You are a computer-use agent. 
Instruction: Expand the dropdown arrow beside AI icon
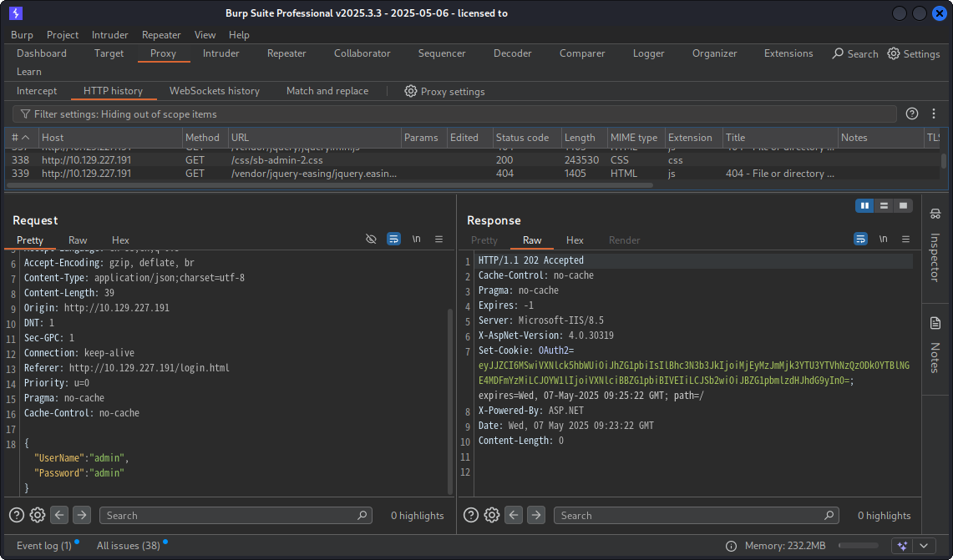coord(923,546)
